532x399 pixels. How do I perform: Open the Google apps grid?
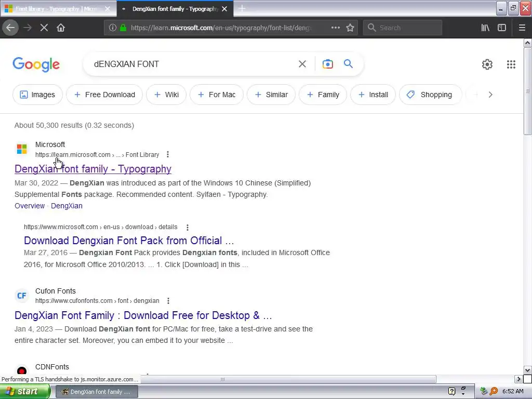coord(511,64)
